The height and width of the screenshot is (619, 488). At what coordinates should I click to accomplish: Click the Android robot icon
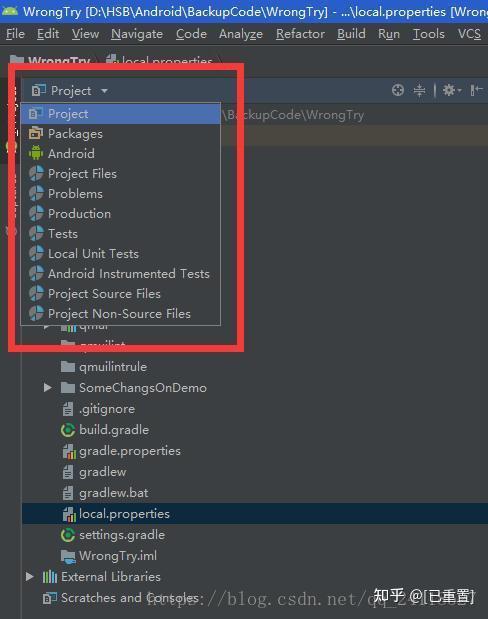pos(36,153)
